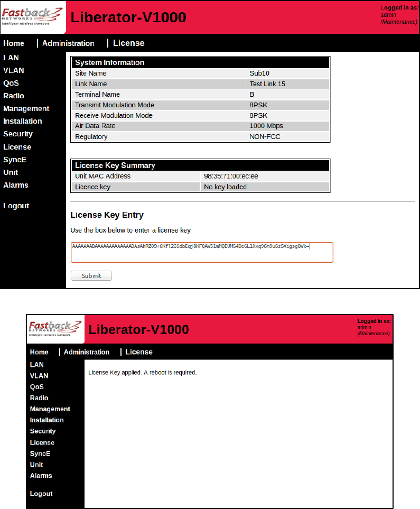Image resolution: width=420 pixels, height=509 pixels.
Task: Click the 'No key loaded' licence key value
Action: [225, 187]
